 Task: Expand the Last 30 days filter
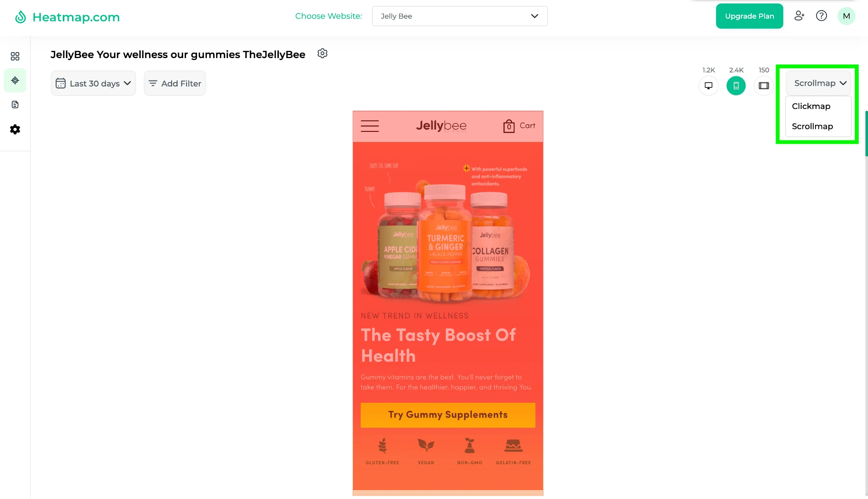pyautogui.click(x=93, y=84)
